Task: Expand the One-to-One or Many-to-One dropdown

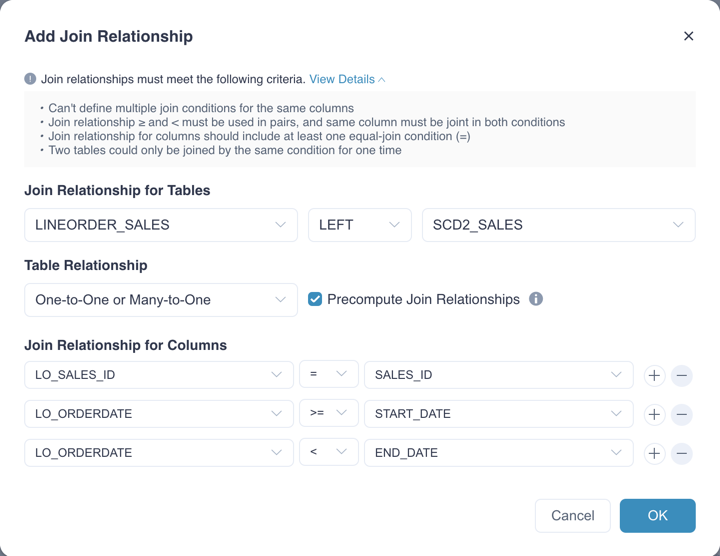Action: tap(160, 300)
